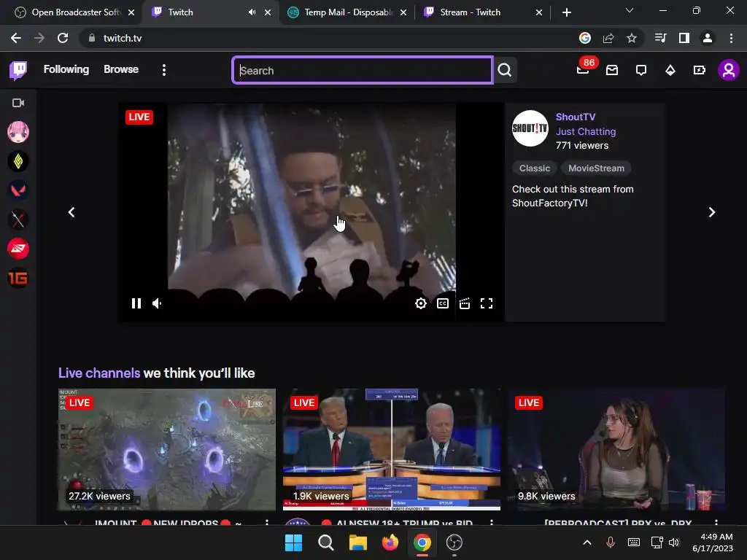
Task: Open File Explorer from taskbar
Action: coord(357,542)
